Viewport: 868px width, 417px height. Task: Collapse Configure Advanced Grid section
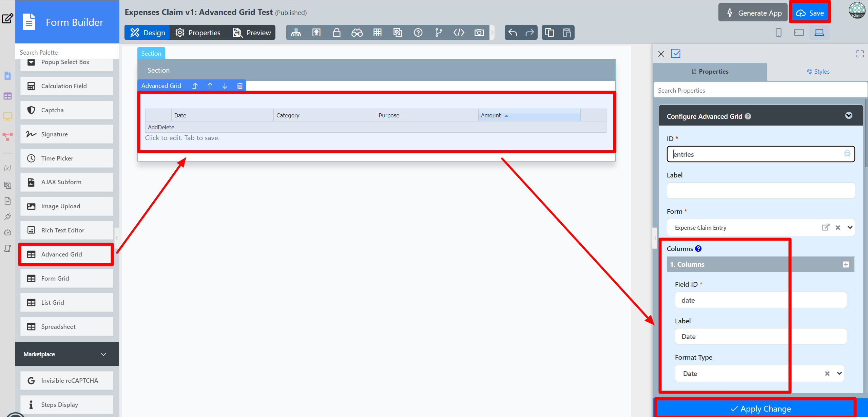pyautogui.click(x=849, y=116)
